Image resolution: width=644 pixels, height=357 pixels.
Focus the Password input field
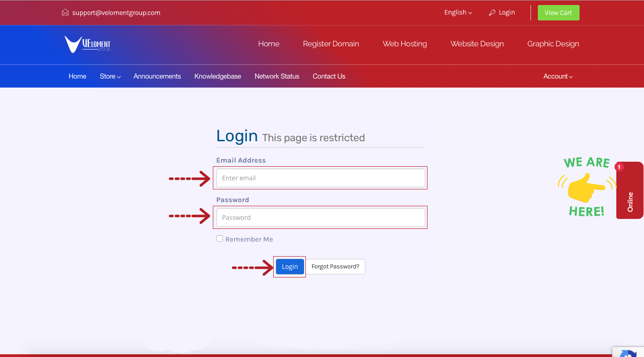pos(320,218)
